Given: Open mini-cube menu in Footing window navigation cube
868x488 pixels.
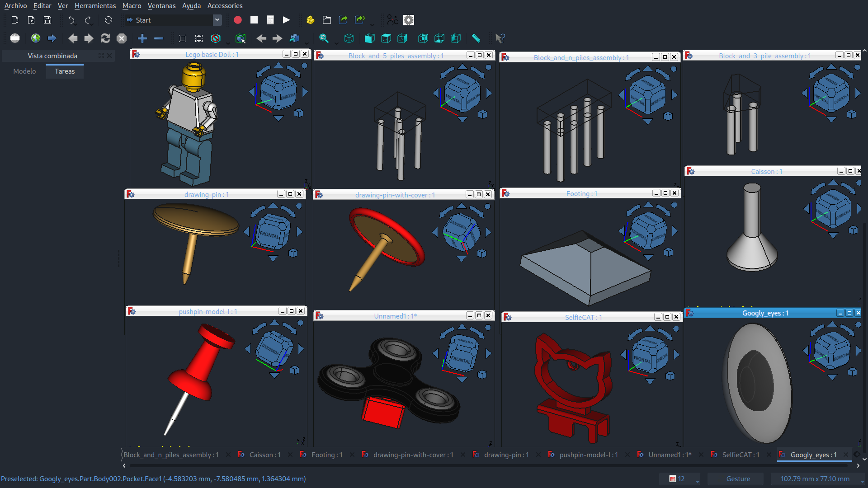Looking at the screenshot, I should click(668, 252).
